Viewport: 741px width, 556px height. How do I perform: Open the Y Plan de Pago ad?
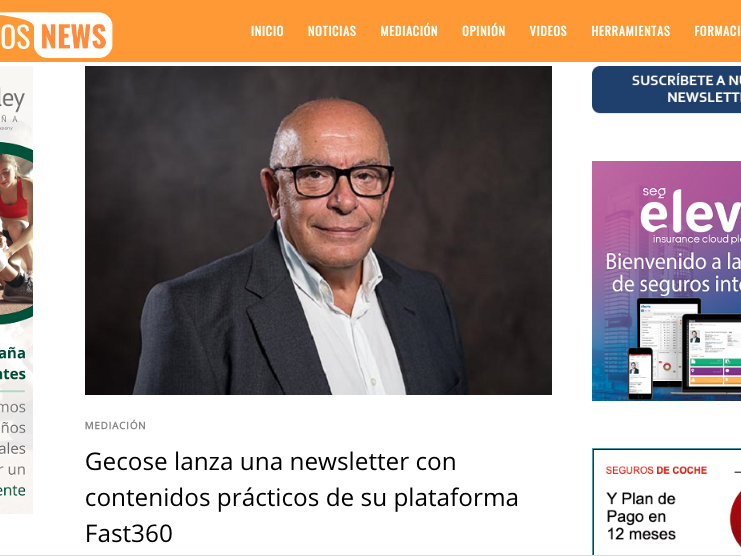pos(641,516)
